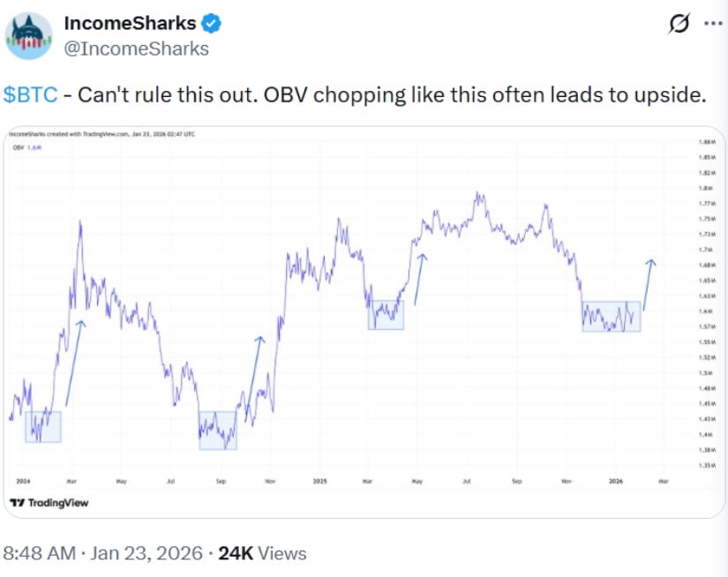
Task: Open the Grok slashed-circle icon
Action: [679, 24]
